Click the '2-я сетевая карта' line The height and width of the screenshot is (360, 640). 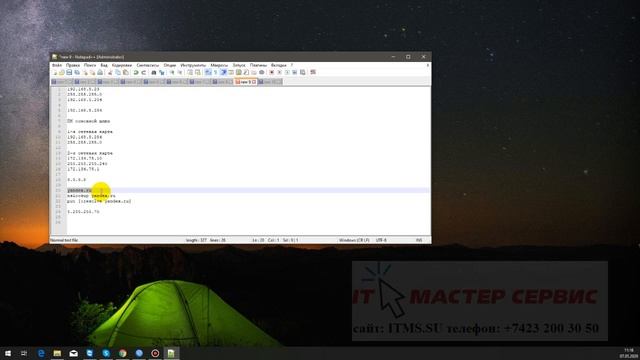90,153
